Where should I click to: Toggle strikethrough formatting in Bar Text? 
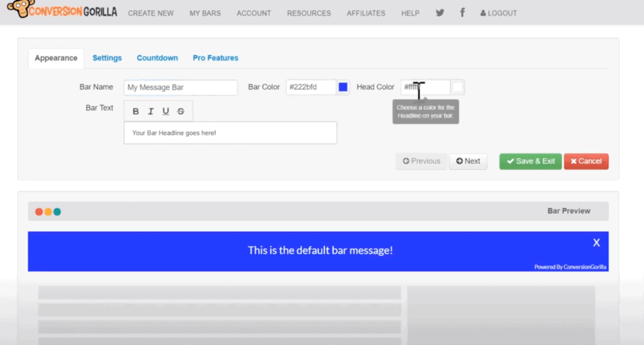181,111
